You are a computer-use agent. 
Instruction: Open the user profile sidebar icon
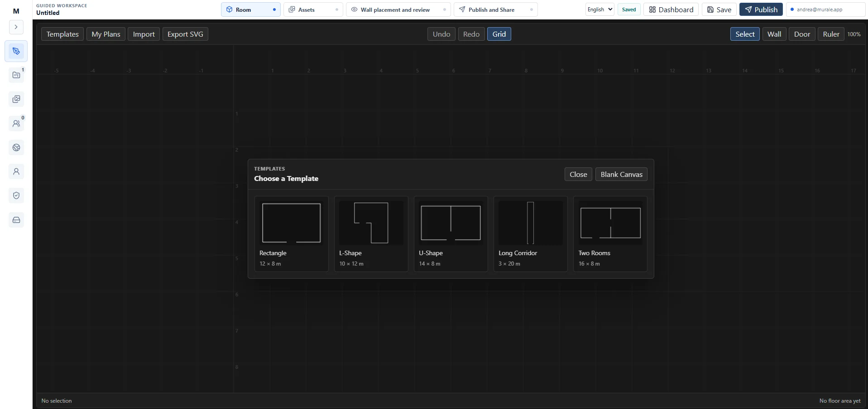coord(16,171)
